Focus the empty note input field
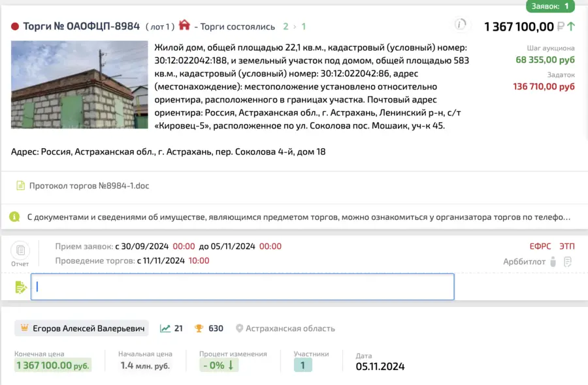This screenshot has width=588, height=385. 242,287
